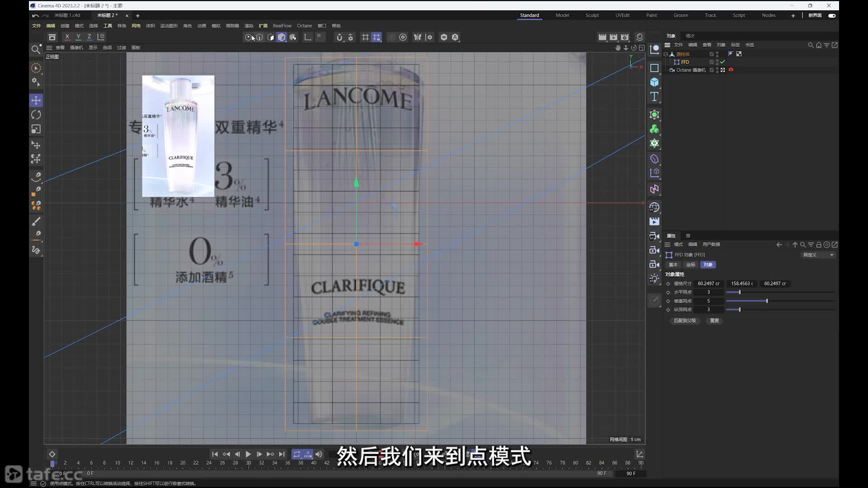The image size is (868, 488).
Task: Toggle Octane camera visibility dots
Action: point(717,70)
